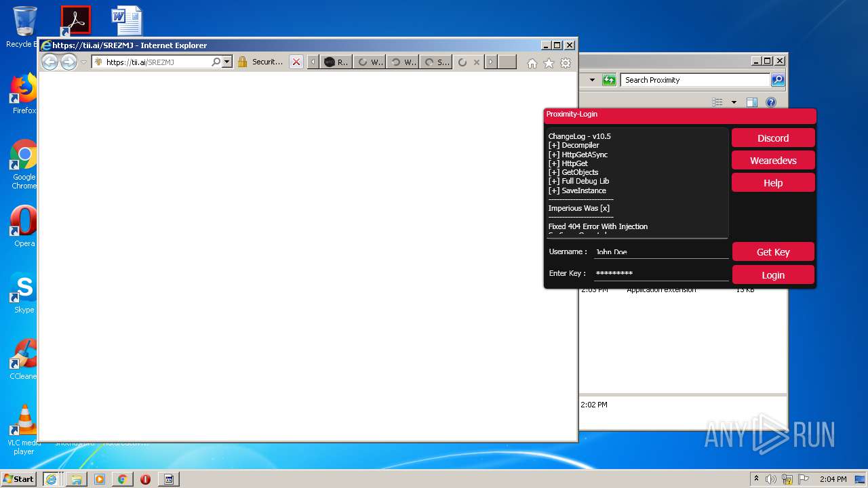
Task: Click Internet Explorer taskbar icon
Action: pos(51,479)
